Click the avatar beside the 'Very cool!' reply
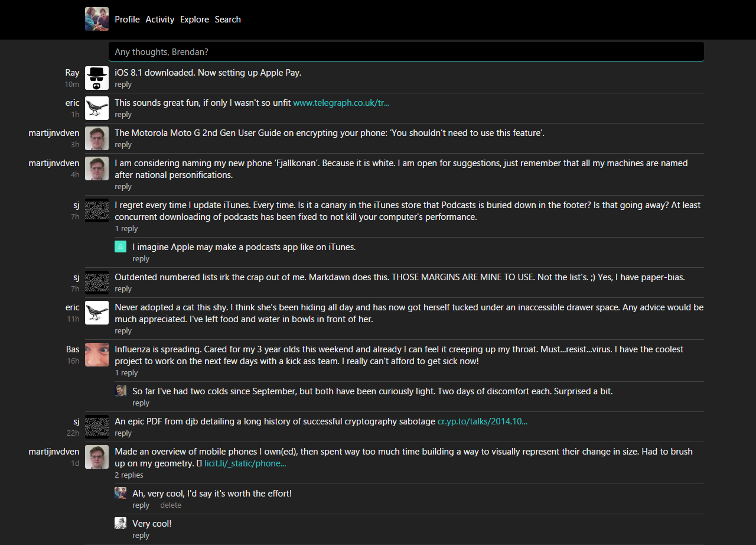The width and height of the screenshot is (756, 545). coord(120,523)
